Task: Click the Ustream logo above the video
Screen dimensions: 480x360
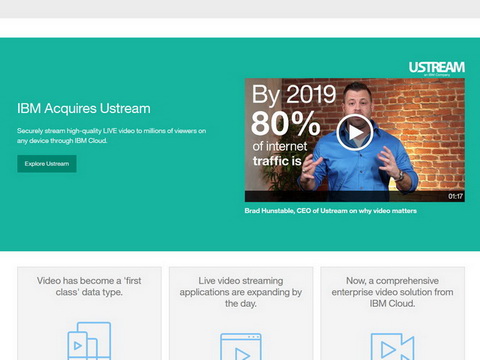Action: pyautogui.click(x=437, y=68)
